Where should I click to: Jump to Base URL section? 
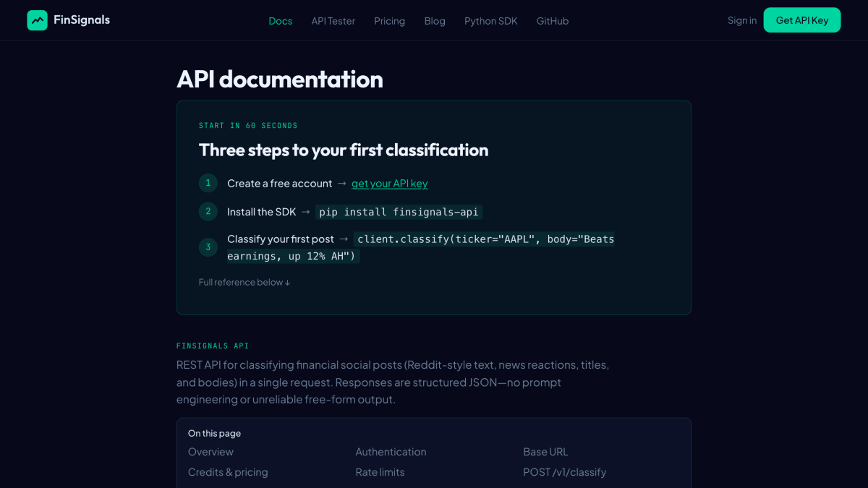[x=546, y=452]
